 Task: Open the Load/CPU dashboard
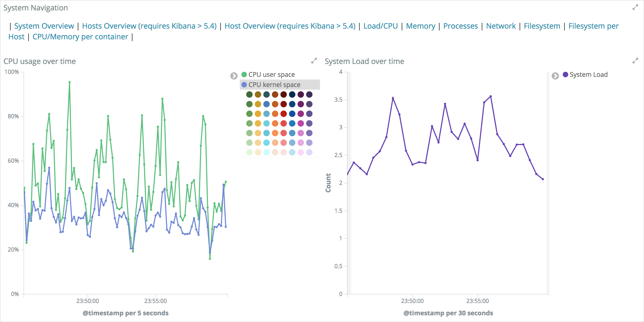click(x=380, y=26)
